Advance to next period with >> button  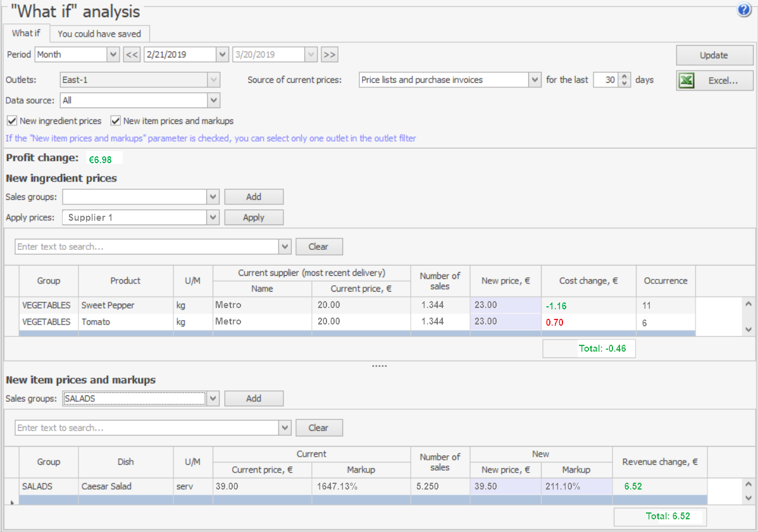point(329,54)
